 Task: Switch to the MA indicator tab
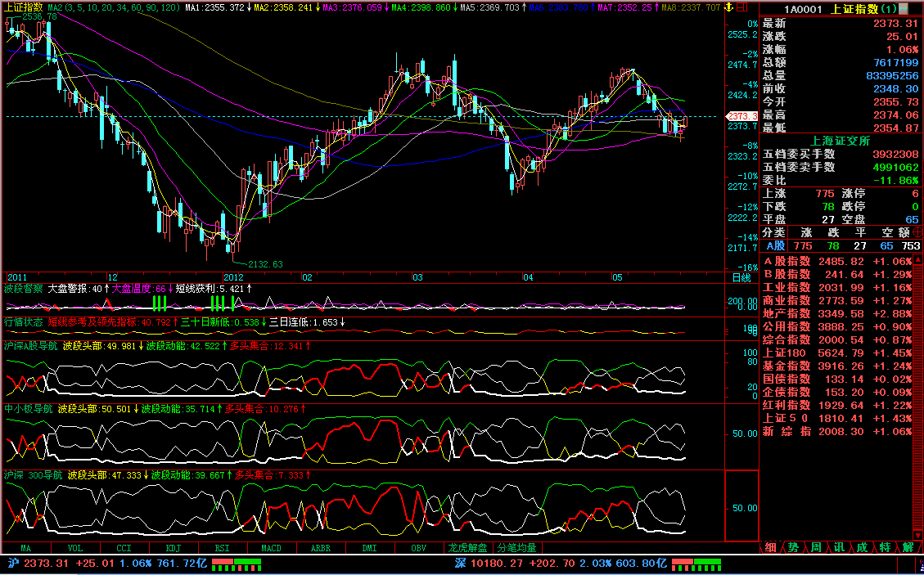point(26,548)
